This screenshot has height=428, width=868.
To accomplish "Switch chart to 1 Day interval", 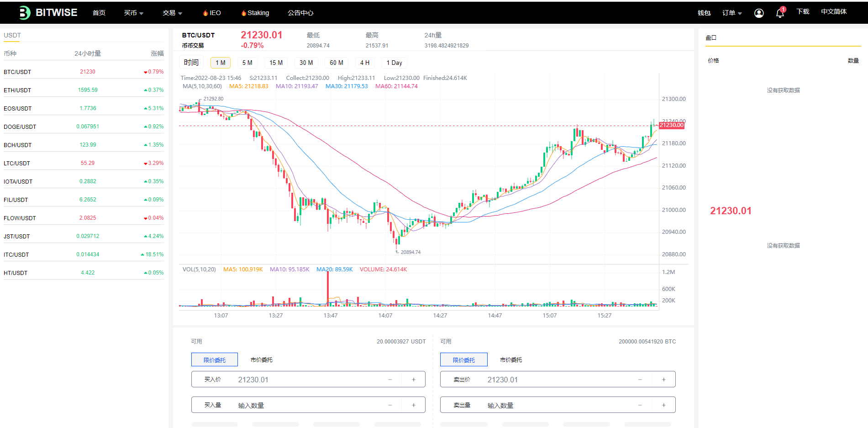I will 394,63.
